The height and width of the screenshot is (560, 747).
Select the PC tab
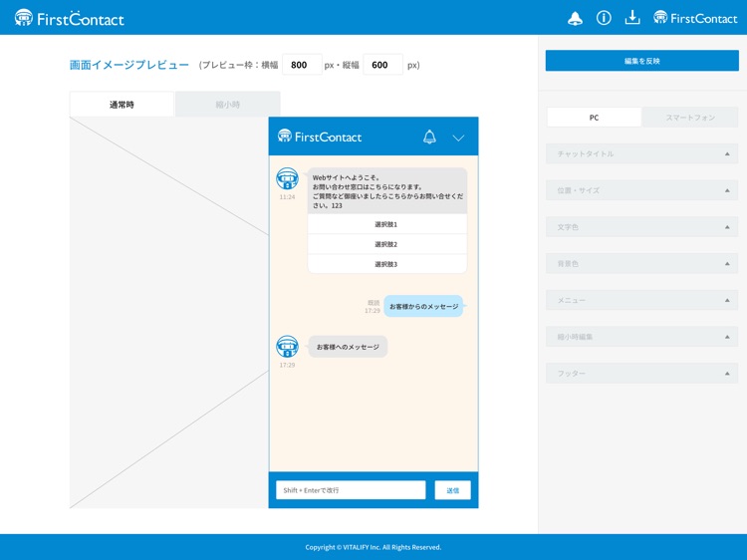click(x=594, y=118)
